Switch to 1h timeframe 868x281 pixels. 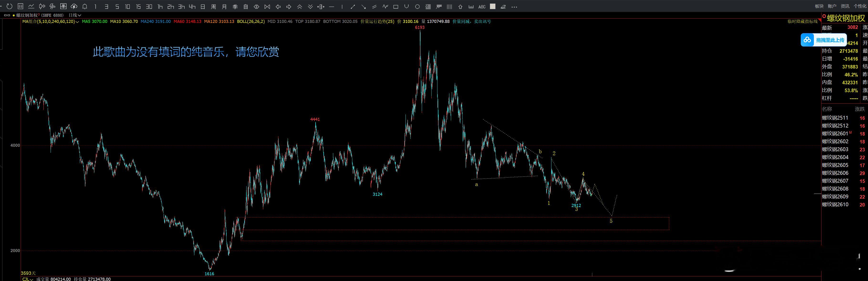click(x=160, y=6)
